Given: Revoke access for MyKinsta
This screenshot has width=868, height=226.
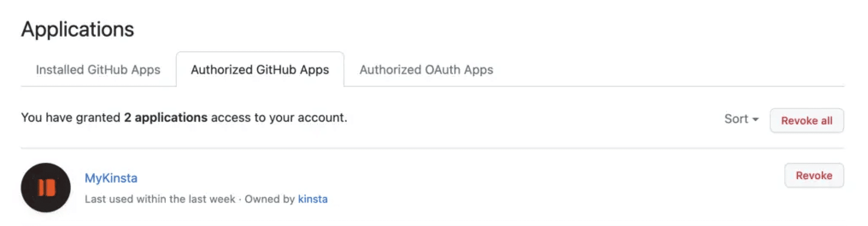Looking at the screenshot, I should (x=814, y=176).
